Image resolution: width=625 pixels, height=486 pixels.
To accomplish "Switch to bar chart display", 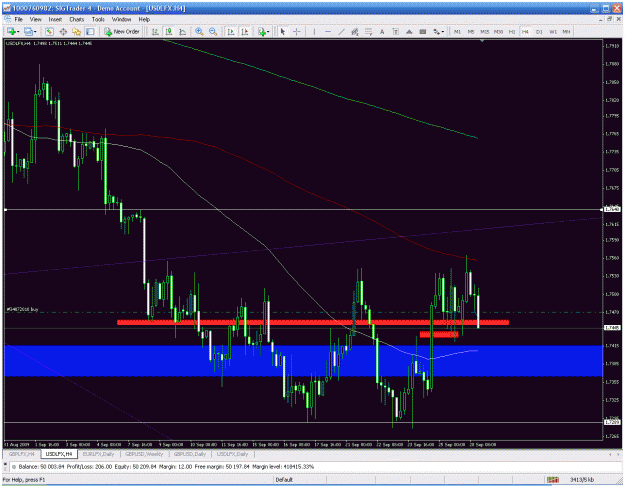I will [x=155, y=31].
